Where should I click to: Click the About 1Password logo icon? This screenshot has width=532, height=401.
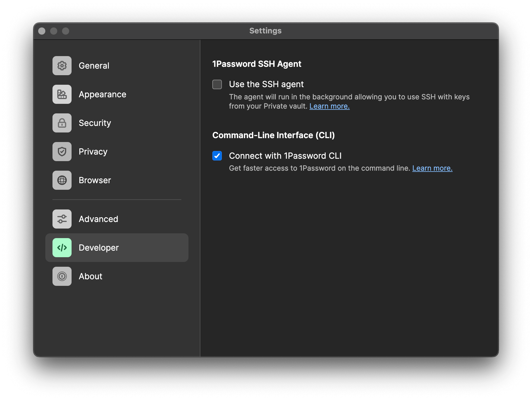[x=62, y=276]
